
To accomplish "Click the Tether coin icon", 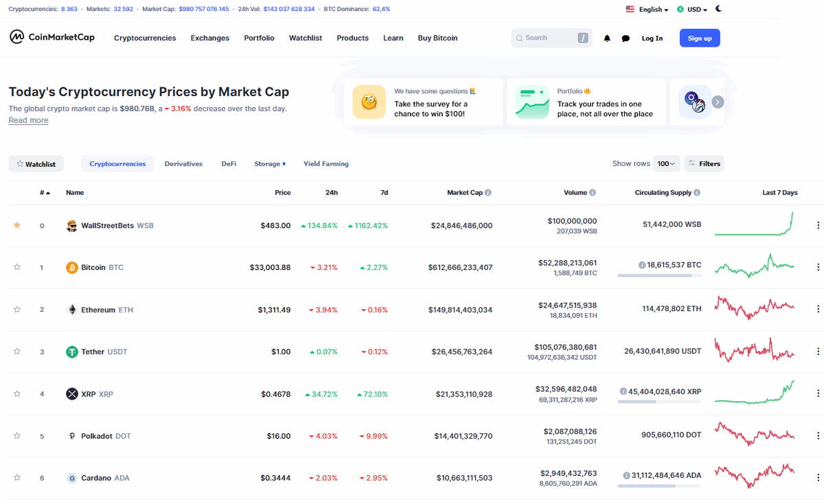I will coord(71,352).
